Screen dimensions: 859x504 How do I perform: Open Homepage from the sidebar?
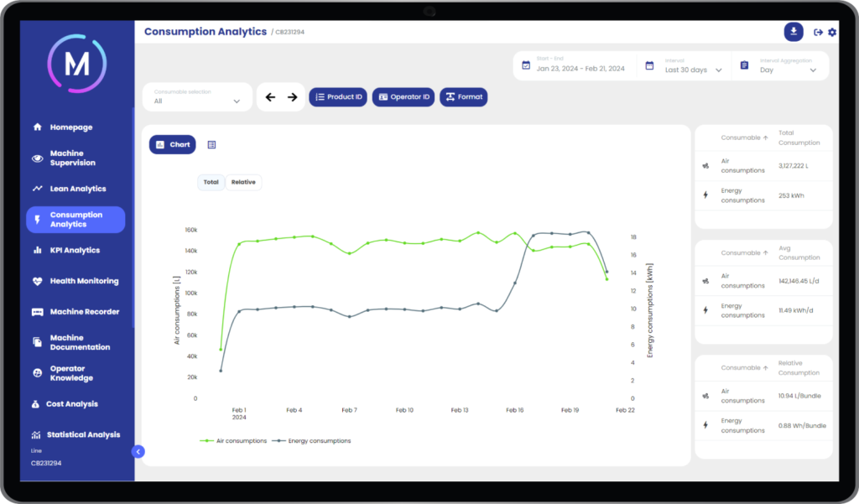click(70, 127)
